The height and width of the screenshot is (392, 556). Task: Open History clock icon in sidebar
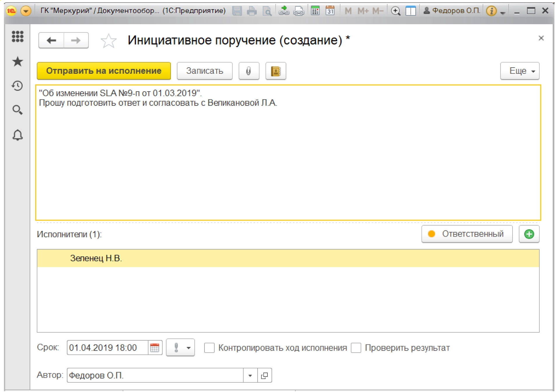pos(18,86)
